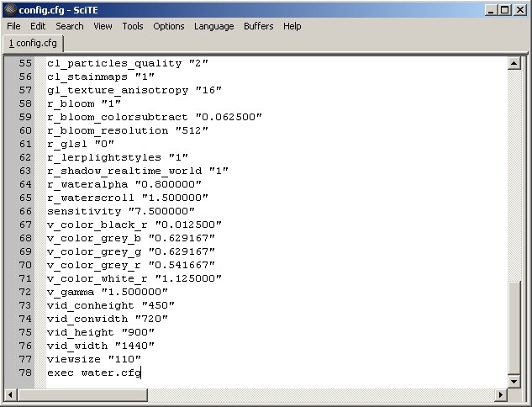Click the vertical scrollbar thumb
Screen dimensions: 532x407
click(514, 328)
